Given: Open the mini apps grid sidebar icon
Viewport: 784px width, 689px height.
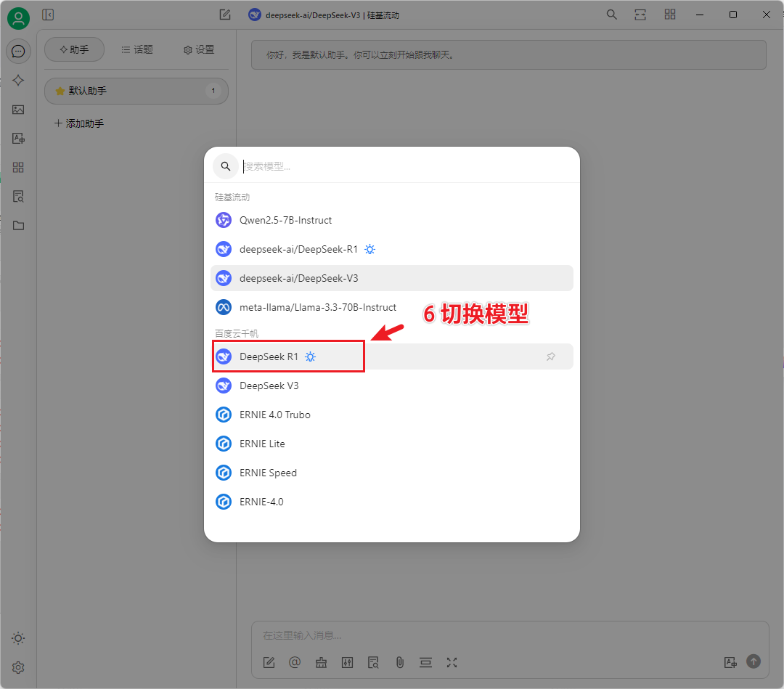Looking at the screenshot, I should click(18, 168).
